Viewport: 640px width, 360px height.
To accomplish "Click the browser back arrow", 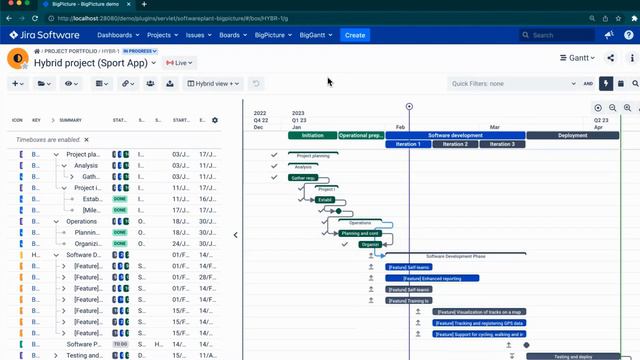I will [x=9, y=18].
